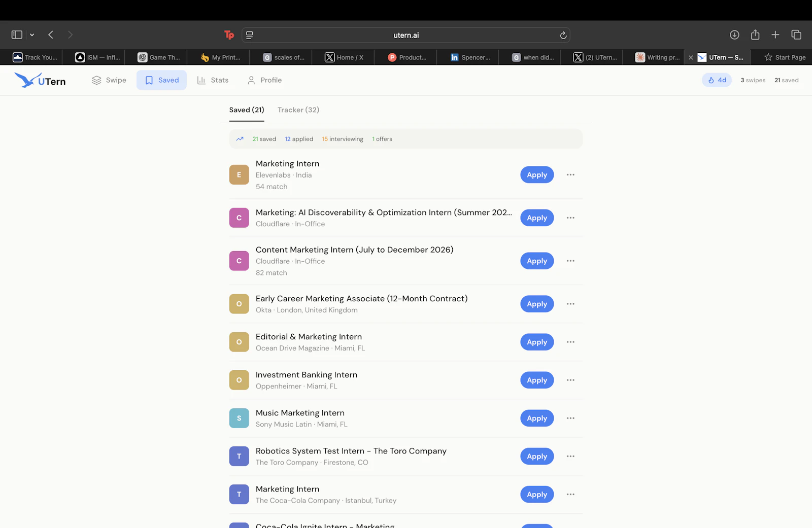Screen dimensions: 812x528
Task: Apply to Editorial & Marketing Intern
Action: pos(537,342)
